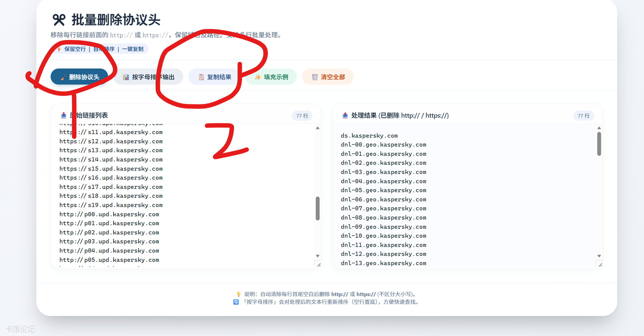Click the inbox icon beside 原始链接列表

(x=63, y=115)
